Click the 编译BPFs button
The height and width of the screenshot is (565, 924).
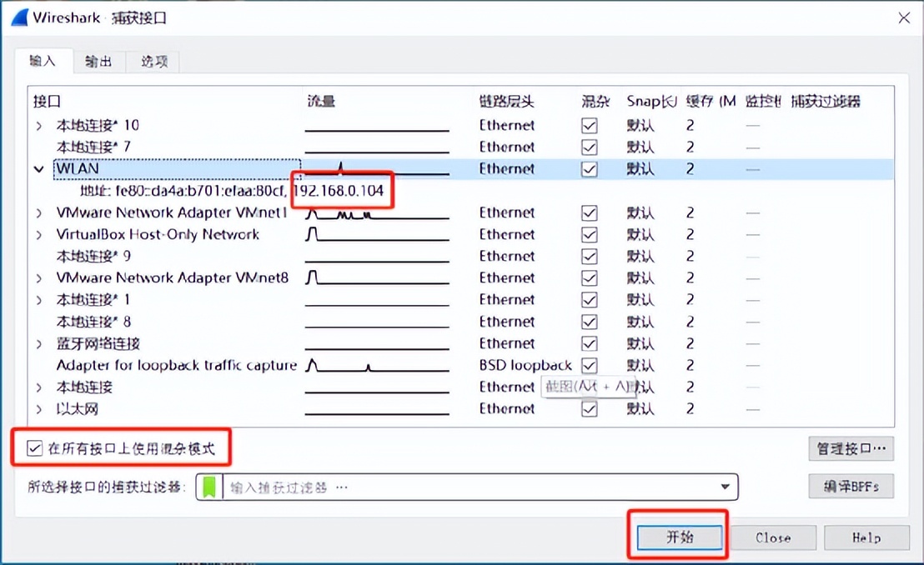(x=851, y=487)
